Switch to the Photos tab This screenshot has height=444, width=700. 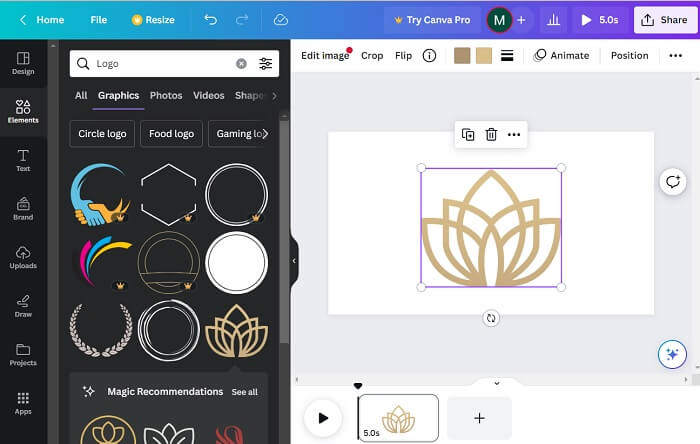(x=166, y=95)
